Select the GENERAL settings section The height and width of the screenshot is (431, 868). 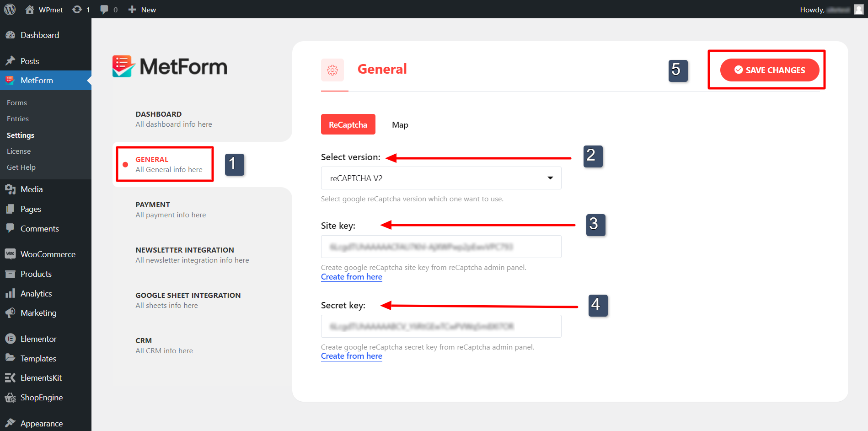tap(169, 165)
